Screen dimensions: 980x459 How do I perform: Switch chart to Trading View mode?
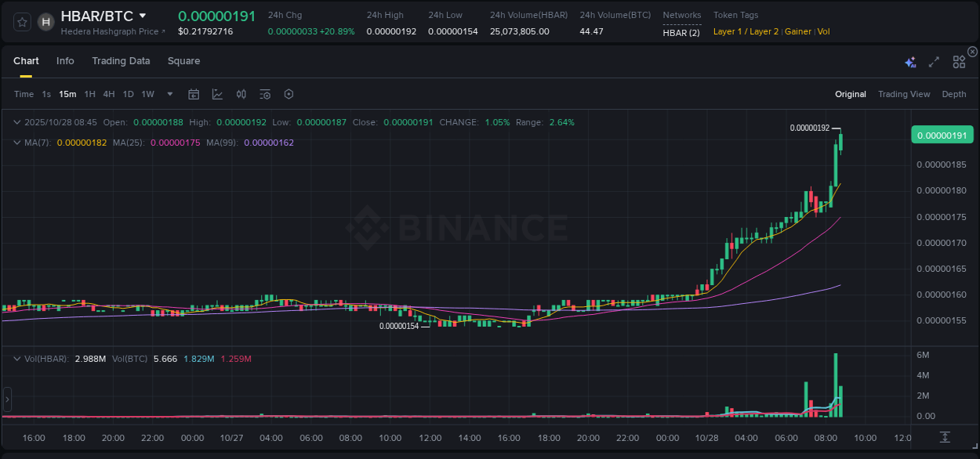coord(903,94)
